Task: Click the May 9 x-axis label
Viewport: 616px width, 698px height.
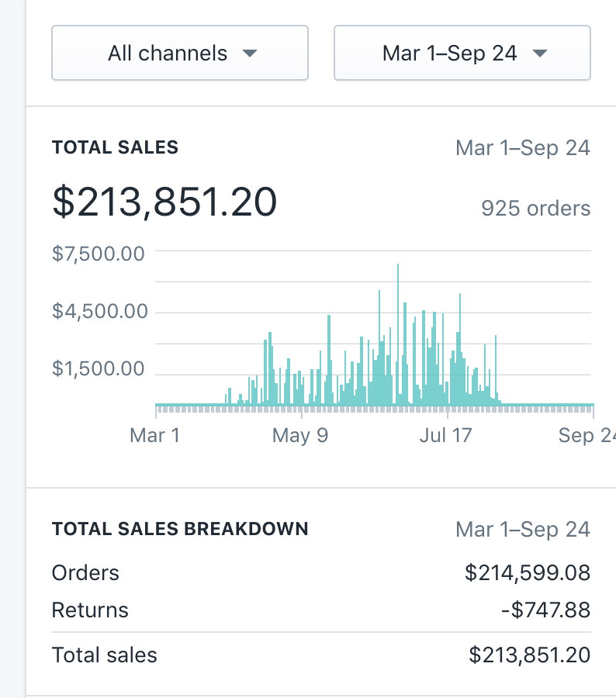Action: (x=299, y=435)
